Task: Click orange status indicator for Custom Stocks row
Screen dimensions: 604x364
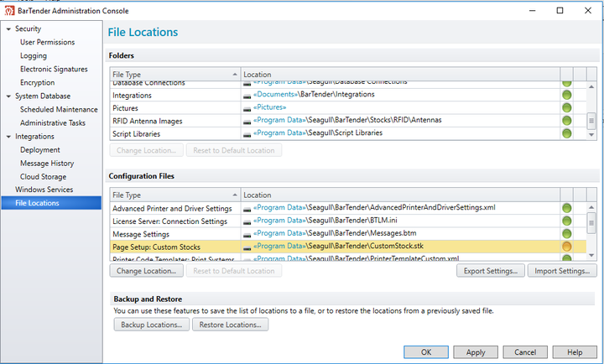Action: tap(566, 247)
